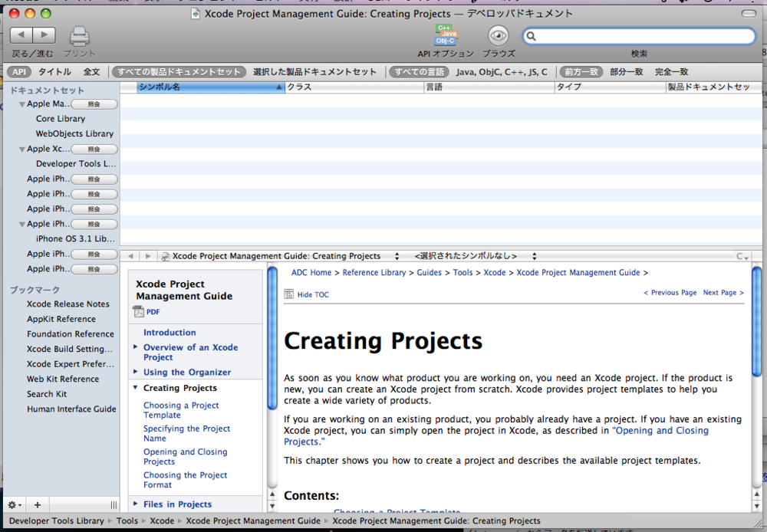The height and width of the screenshot is (532, 767).
Task: Open Choosing a Project Template TOC link
Action: coord(181,410)
